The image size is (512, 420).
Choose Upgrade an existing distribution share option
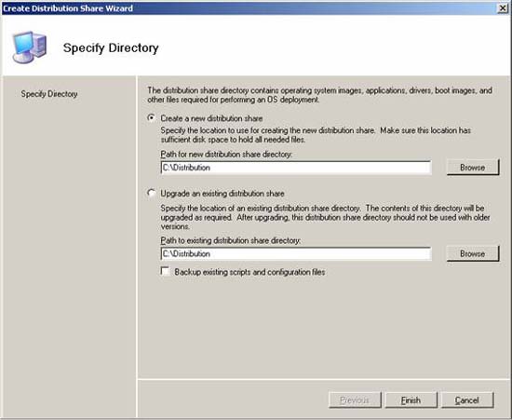pos(151,193)
